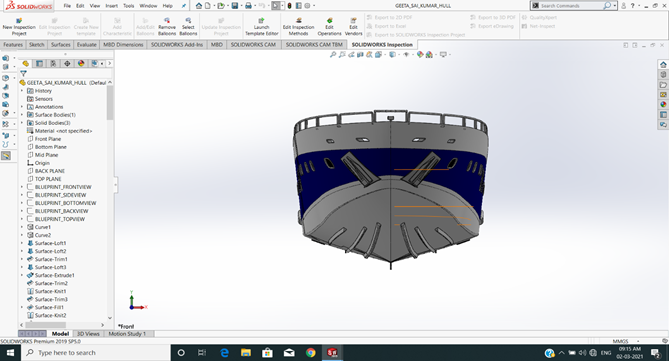The image size is (669, 361).
Task: Click the New document icon
Action: tap(208, 6)
